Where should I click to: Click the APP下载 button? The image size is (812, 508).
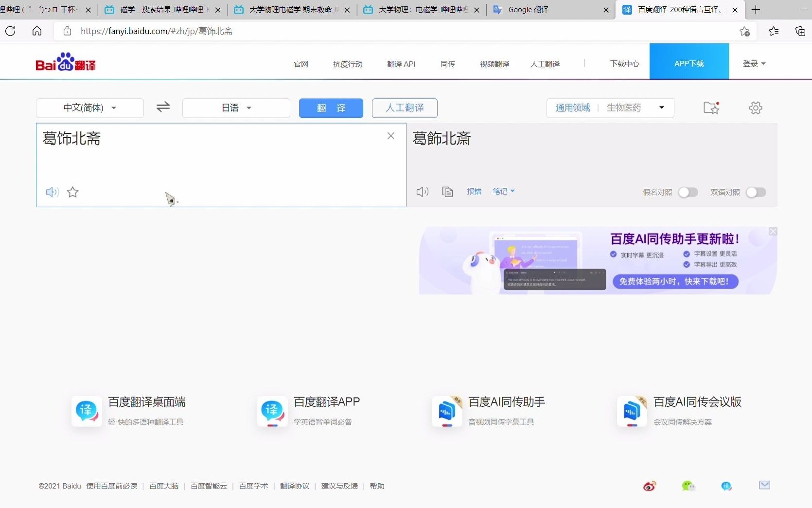[689, 61]
